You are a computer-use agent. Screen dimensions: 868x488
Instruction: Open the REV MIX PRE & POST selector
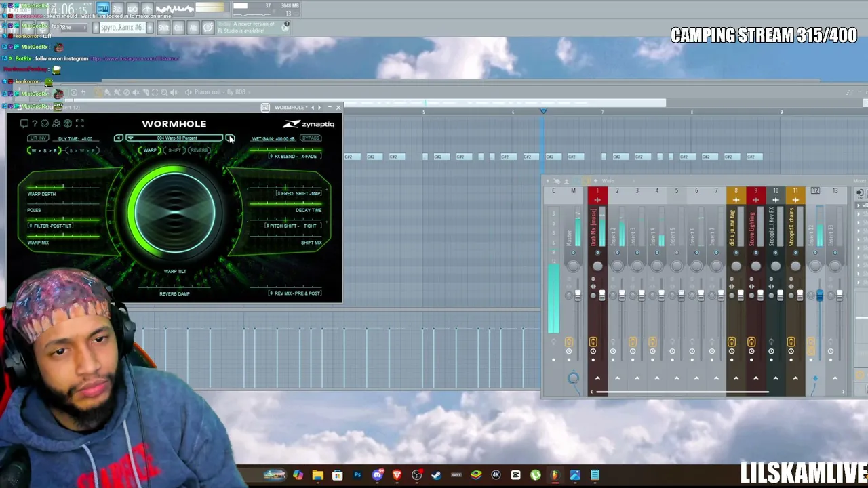pyautogui.click(x=295, y=293)
